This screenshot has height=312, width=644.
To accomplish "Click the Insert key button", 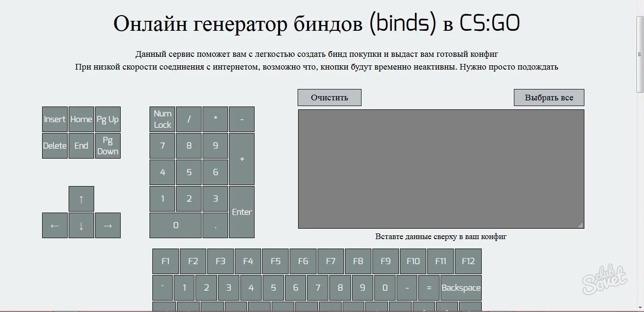I will point(55,119).
